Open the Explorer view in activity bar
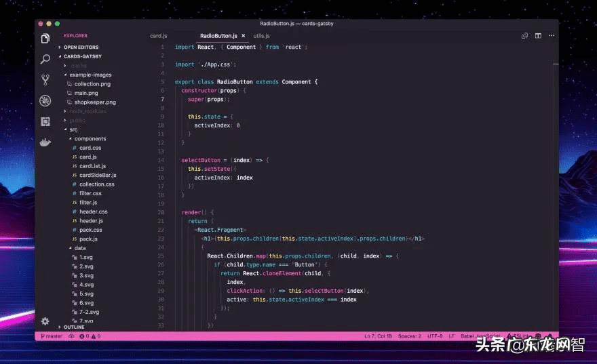Screen dimensions: 597x364 tap(45, 39)
